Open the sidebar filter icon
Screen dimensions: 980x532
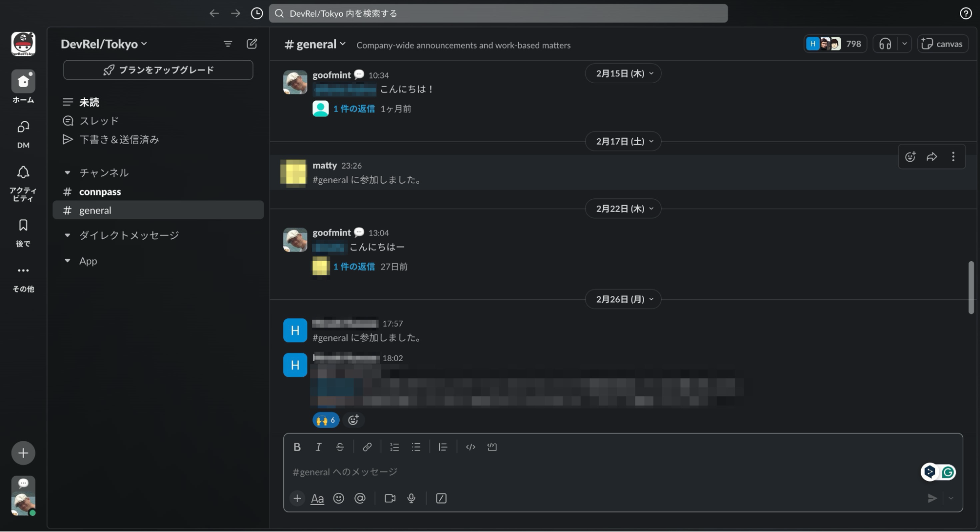(228, 44)
